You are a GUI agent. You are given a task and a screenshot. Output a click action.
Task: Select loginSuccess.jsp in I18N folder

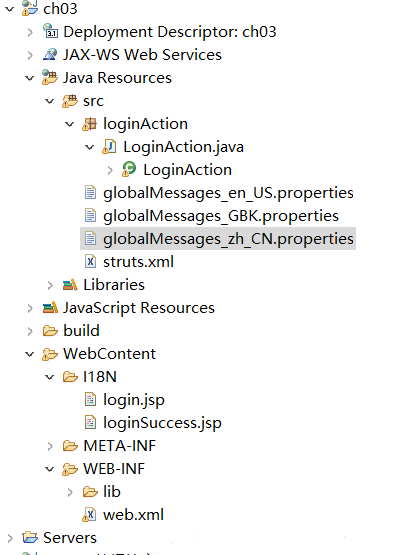162,423
